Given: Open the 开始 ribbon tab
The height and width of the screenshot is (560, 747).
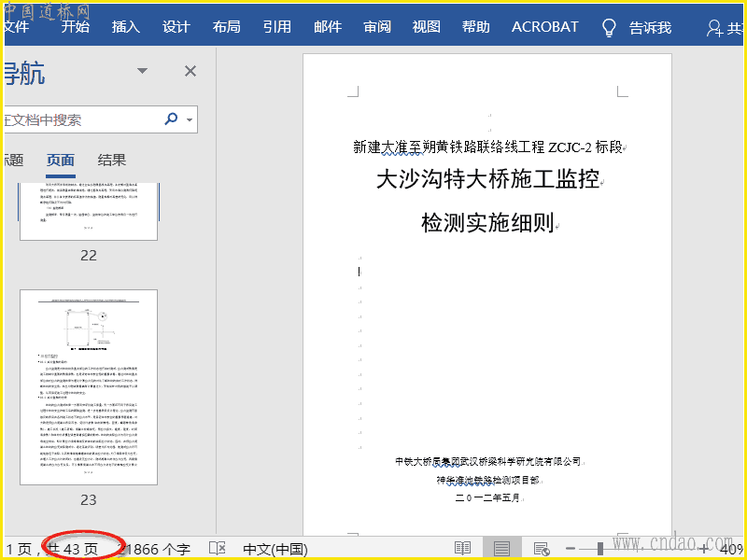Looking at the screenshot, I should tap(76, 27).
